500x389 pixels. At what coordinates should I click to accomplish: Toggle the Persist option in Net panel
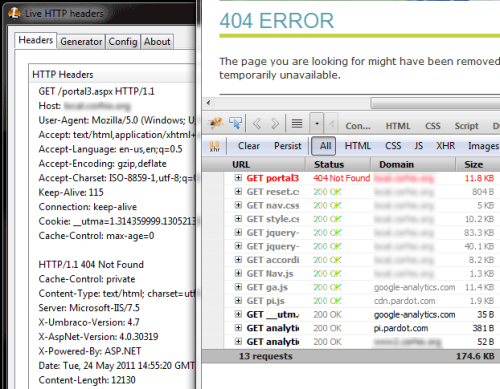(x=287, y=146)
